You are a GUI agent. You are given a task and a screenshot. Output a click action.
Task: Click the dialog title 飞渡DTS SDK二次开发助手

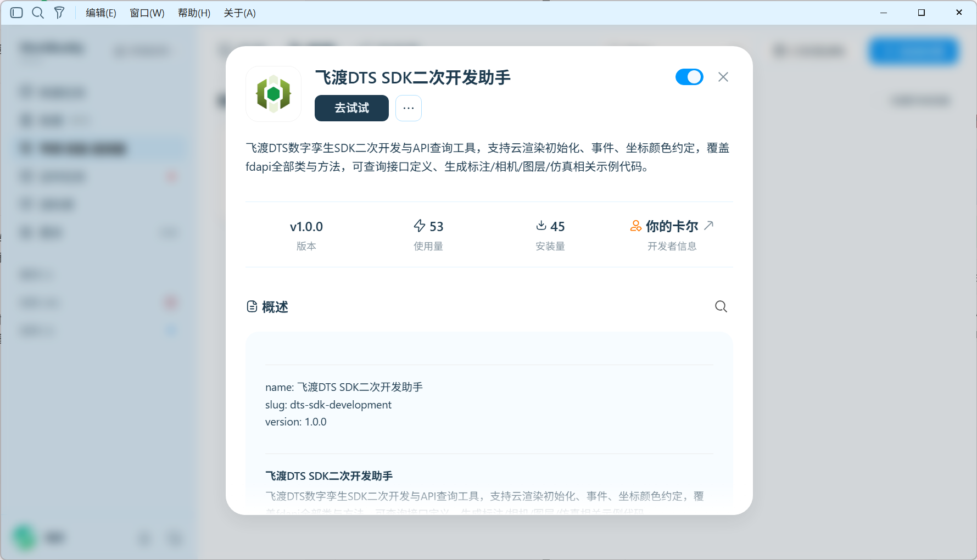coord(413,77)
